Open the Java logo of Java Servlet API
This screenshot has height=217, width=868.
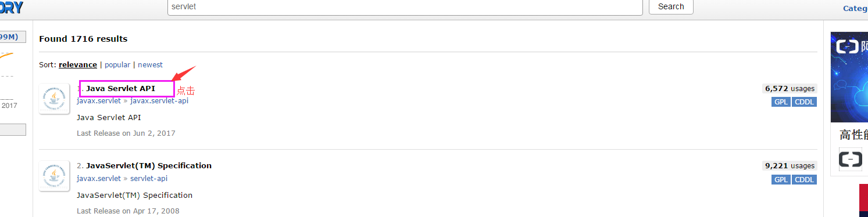tap(55, 99)
